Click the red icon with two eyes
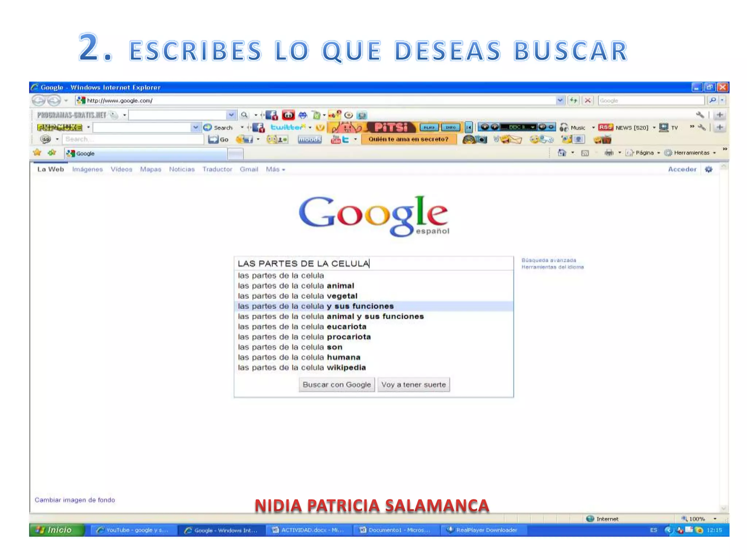 pos(288,115)
